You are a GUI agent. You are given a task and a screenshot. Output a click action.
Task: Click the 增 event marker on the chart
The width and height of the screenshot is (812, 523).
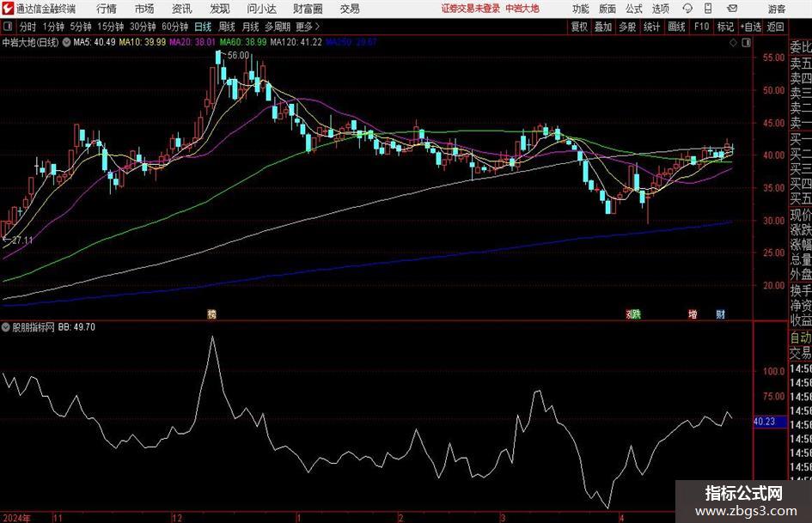(693, 313)
